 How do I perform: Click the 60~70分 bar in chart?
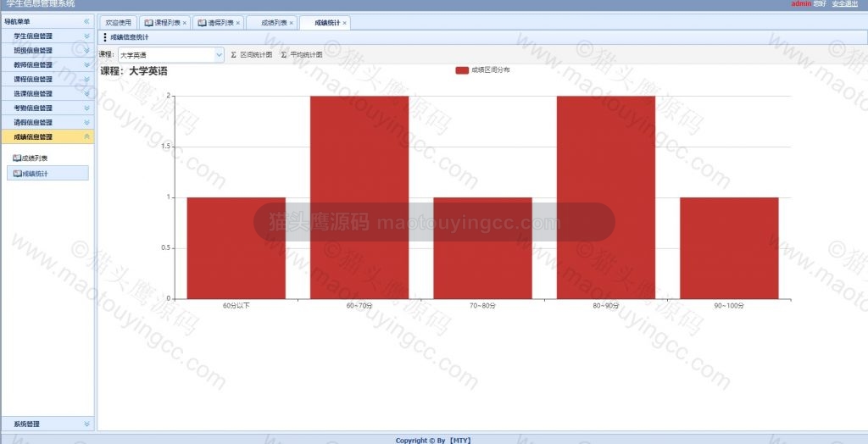pos(359,197)
